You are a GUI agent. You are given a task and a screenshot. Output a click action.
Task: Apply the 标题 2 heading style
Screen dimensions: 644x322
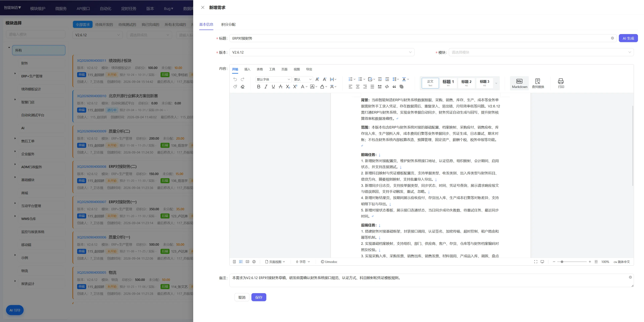pyautogui.click(x=466, y=83)
